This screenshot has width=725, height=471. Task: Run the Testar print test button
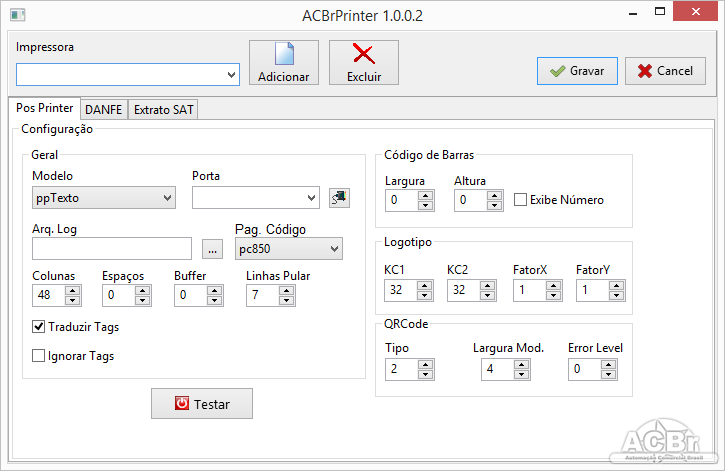(x=202, y=404)
